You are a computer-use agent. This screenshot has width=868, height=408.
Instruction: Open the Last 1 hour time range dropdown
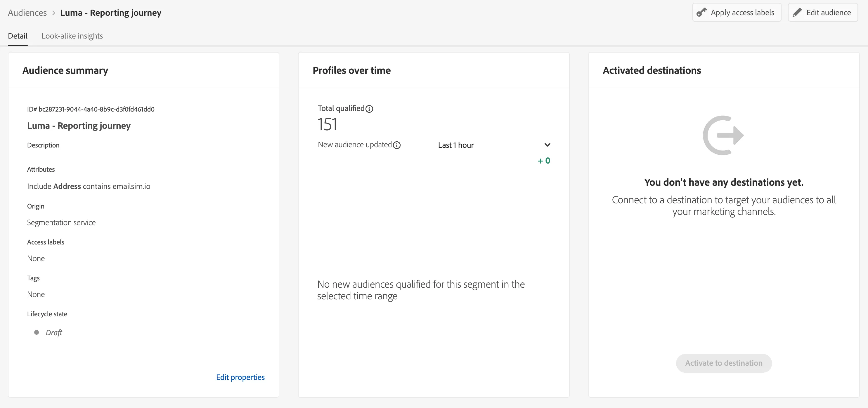(494, 145)
